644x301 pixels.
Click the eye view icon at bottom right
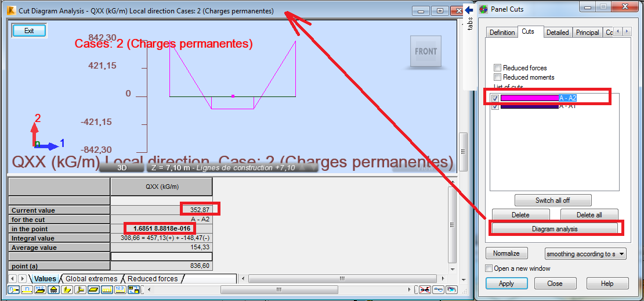(x=452, y=289)
